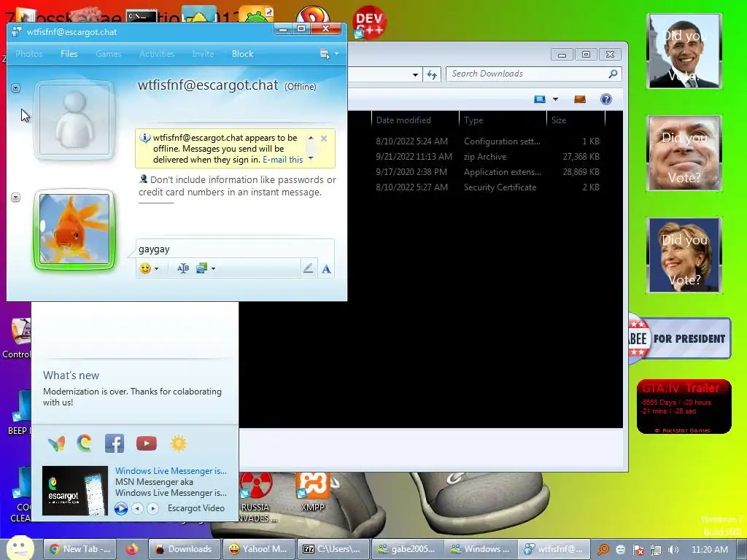Image resolution: width=747 pixels, height=560 pixels.
Task: Play the Escargot video
Action: (121, 508)
